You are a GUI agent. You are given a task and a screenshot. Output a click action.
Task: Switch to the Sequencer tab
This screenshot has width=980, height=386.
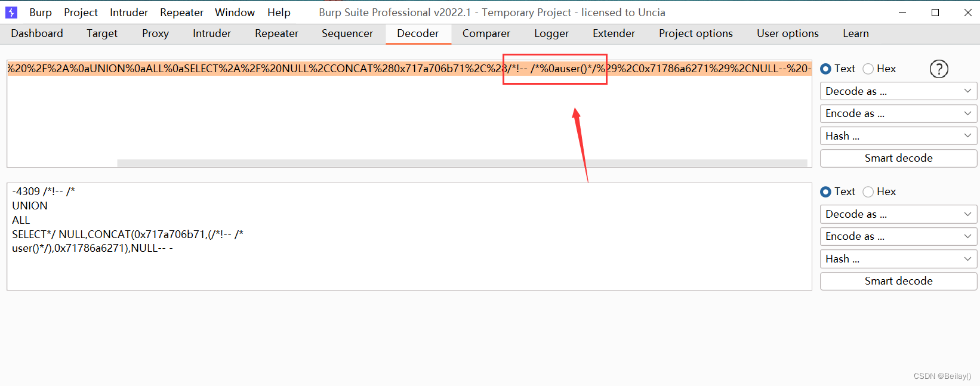[347, 33]
